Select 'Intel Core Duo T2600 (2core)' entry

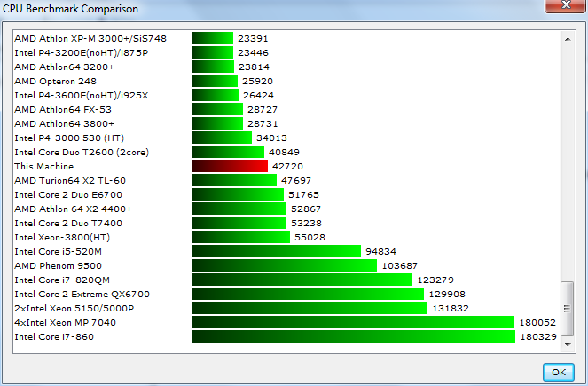(82, 152)
